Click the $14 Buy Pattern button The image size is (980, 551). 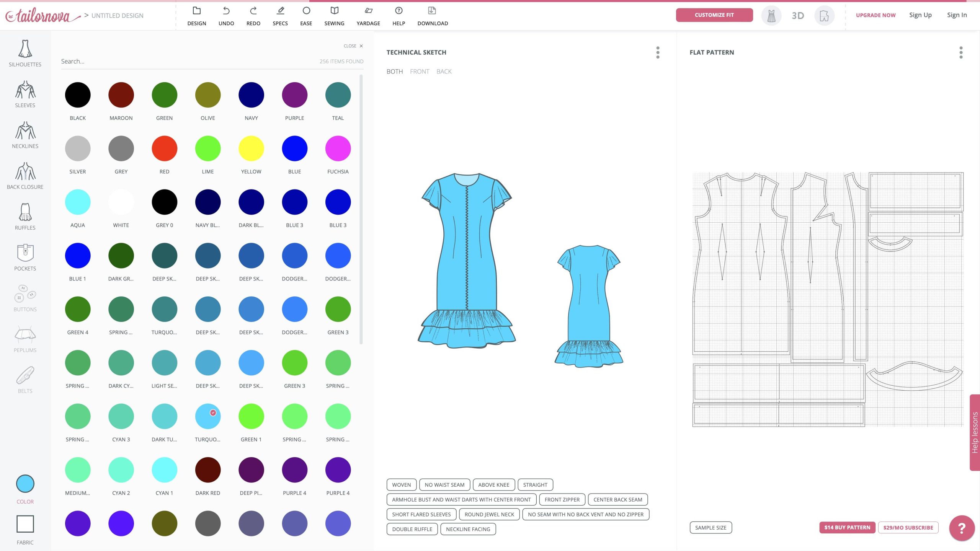847,527
